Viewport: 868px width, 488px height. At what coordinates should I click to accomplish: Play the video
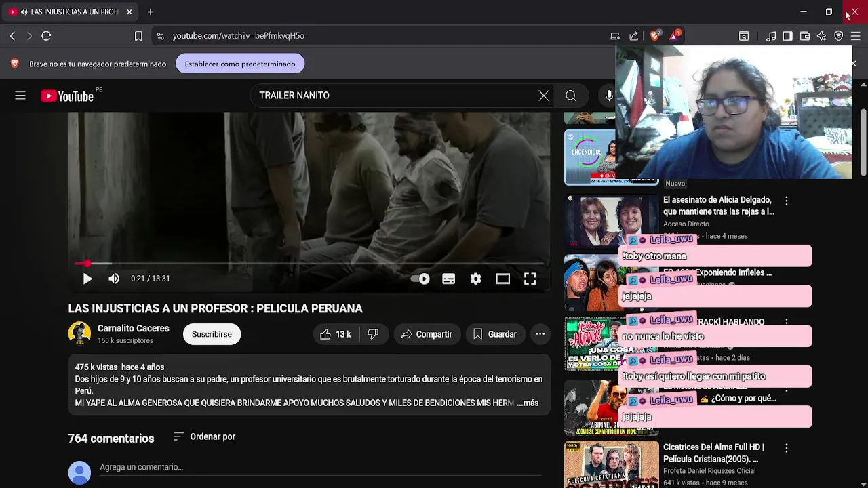coord(87,279)
